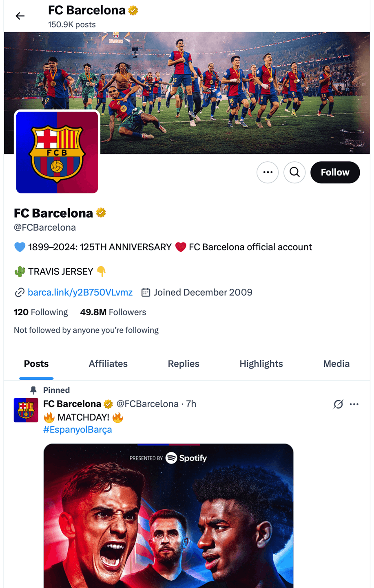
Task: Switch to the Affiliates tab
Action: click(x=108, y=363)
